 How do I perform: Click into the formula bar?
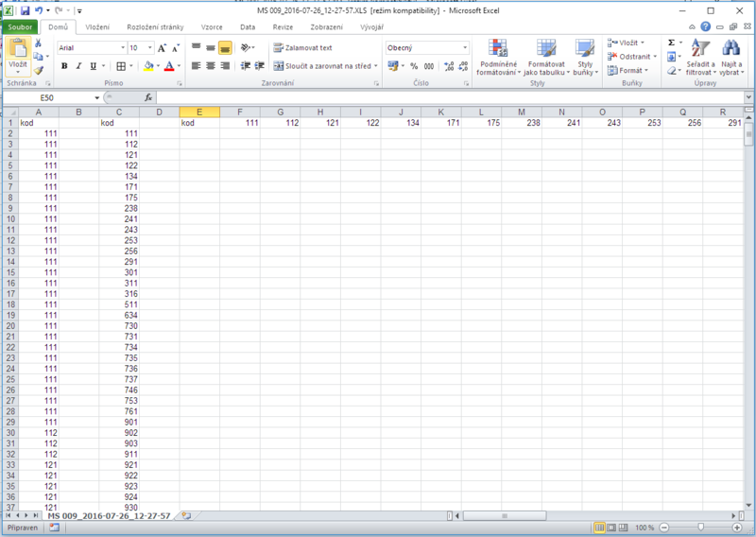(450, 97)
